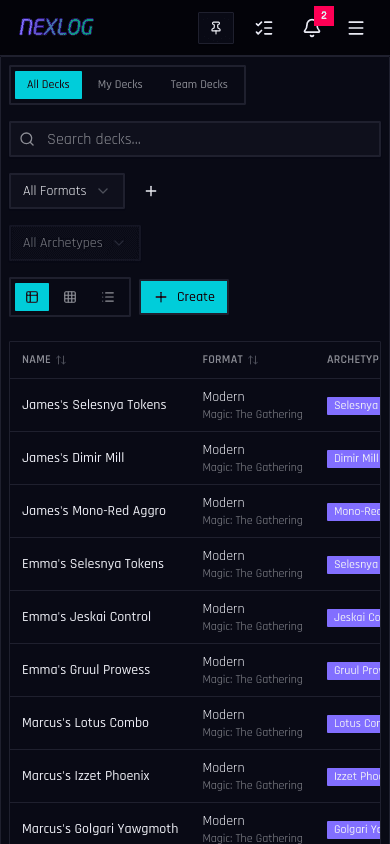Click Gruul Prowess archetype tag

coord(353,670)
